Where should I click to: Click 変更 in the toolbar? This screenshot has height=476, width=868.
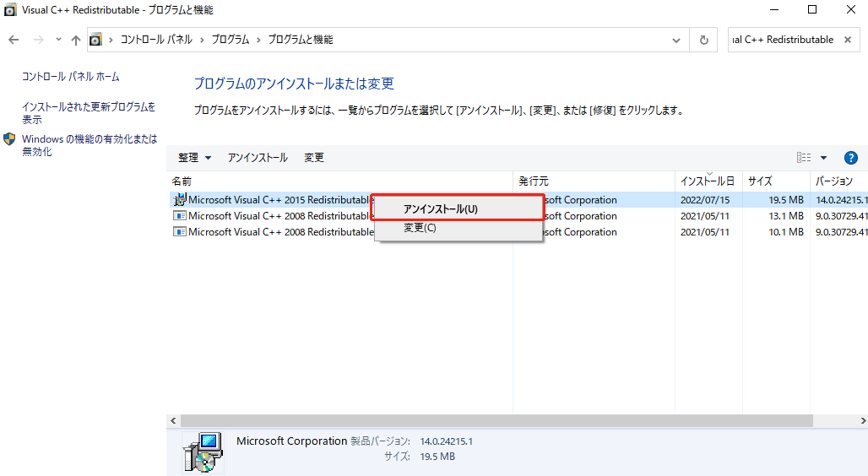[314, 158]
